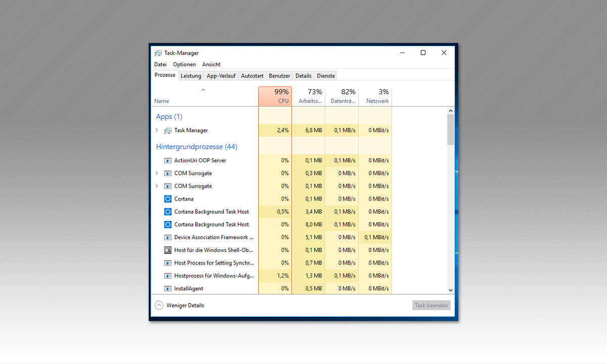Click the ActionUri OOP Server icon
This screenshot has width=607, height=364.
pos(168,160)
